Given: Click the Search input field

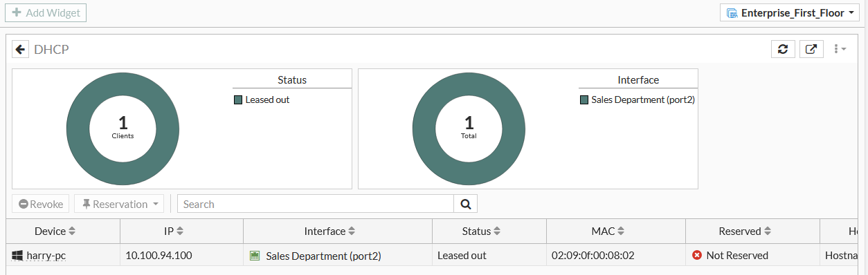Looking at the screenshot, I should [316, 204].
